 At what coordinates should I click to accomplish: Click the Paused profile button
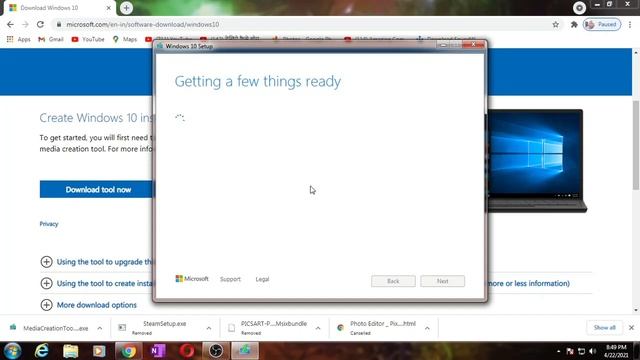(x=602, y=24)
